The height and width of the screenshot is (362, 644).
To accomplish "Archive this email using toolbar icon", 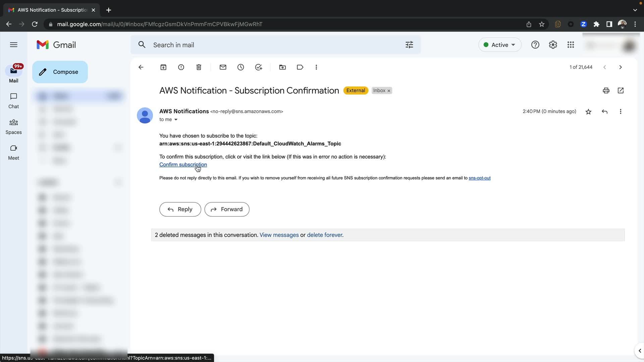I will [x=163, y=67].
